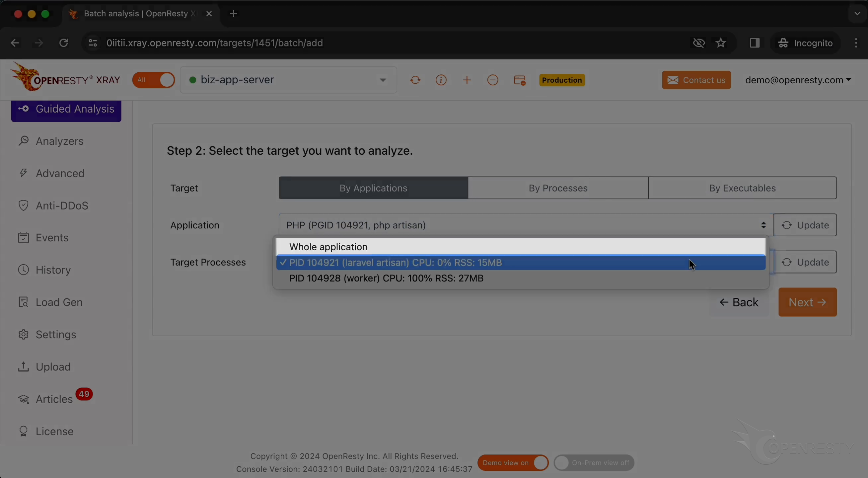
Task: Click the Upload tray icon
Action: pyautogui.click(x=23, y=366)
